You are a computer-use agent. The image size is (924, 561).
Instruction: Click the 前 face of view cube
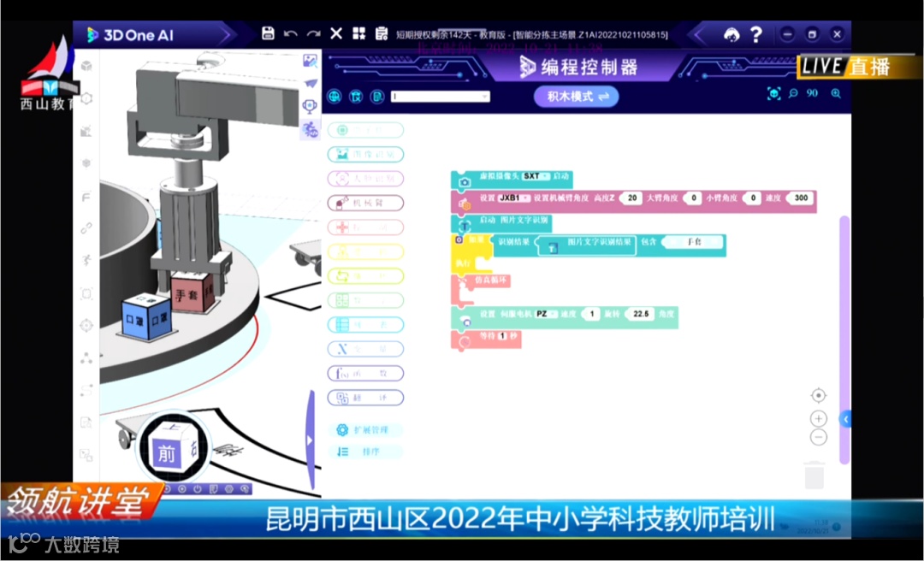166,454
